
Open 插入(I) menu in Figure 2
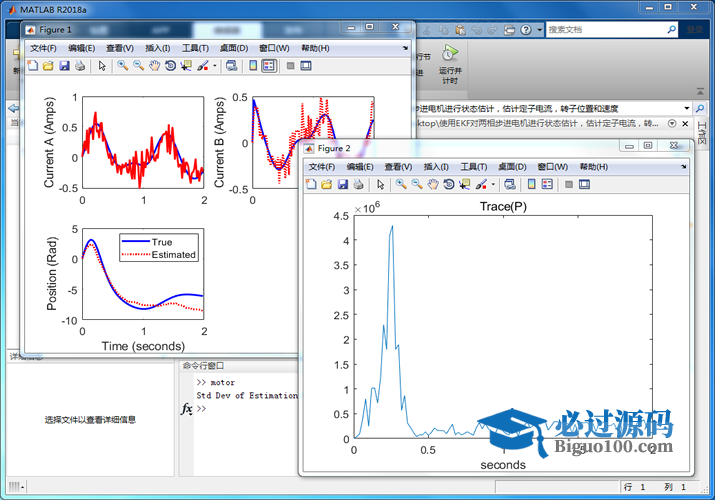click(436, 167)
